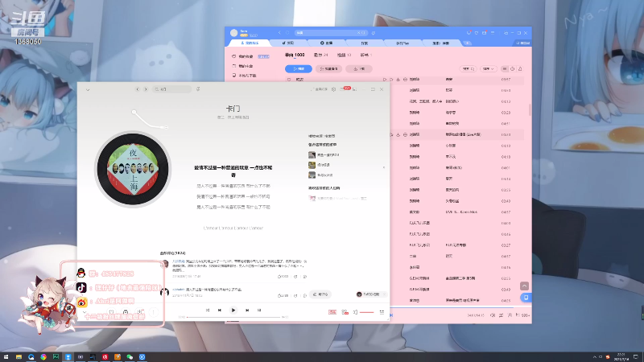Screen dimensions: 644x362
Task: Focus Kugou window search box
Action: [x=331, y=33]
